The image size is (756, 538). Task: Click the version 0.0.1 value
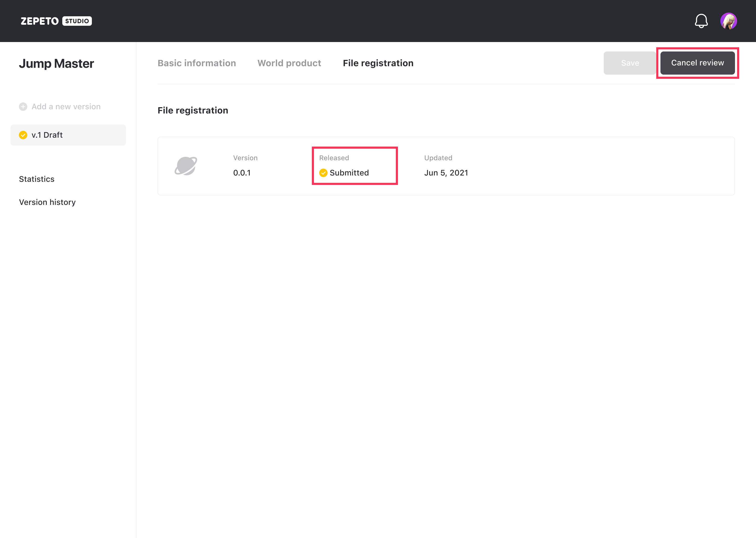tap(241, 173)
